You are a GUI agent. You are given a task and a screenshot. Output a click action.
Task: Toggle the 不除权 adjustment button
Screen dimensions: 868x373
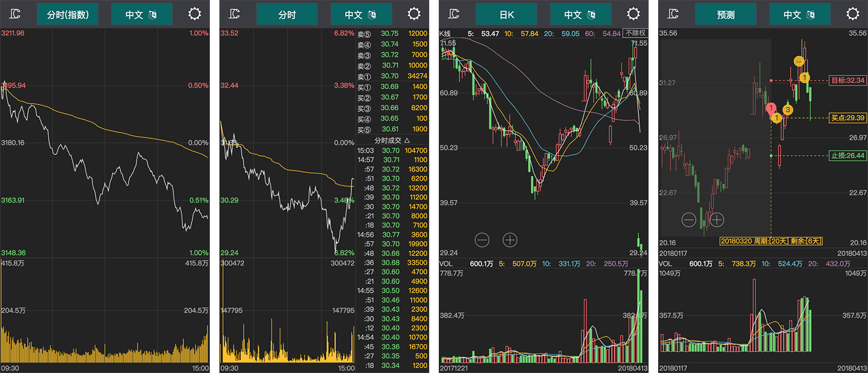point(636,33)
